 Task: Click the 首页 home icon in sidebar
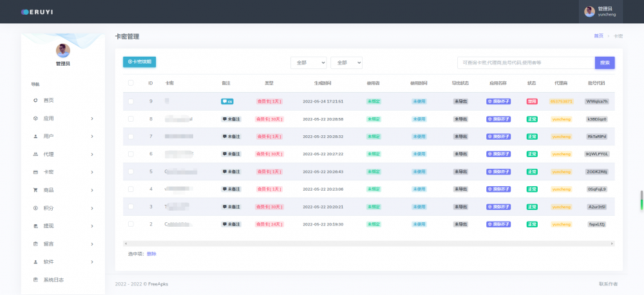tap(35, 100)
